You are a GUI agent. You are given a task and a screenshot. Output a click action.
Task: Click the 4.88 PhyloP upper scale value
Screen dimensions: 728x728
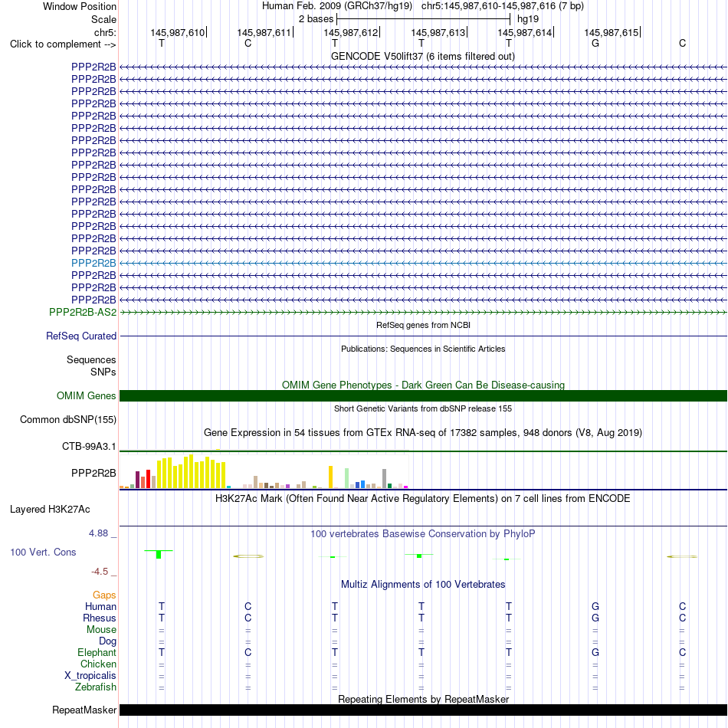coord(98,533)
